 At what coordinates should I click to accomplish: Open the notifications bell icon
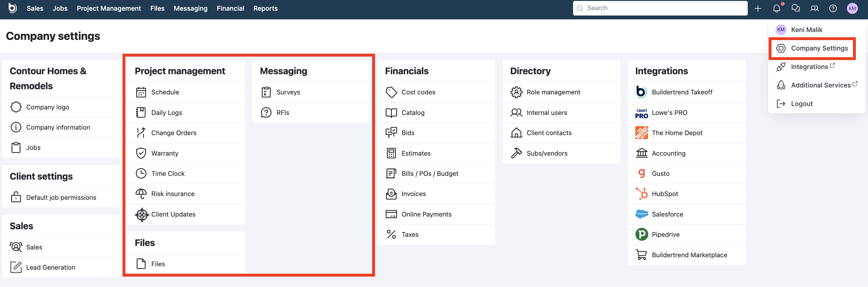click(777, 8)
